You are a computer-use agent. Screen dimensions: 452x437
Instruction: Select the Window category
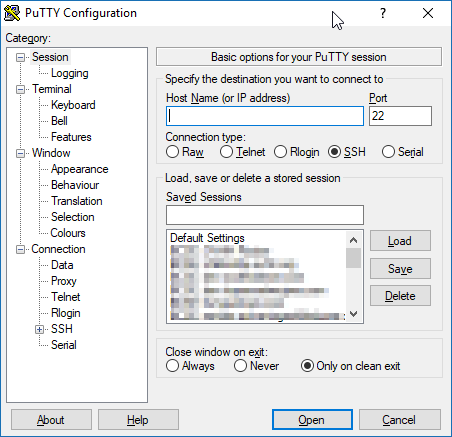coord(51,153)
